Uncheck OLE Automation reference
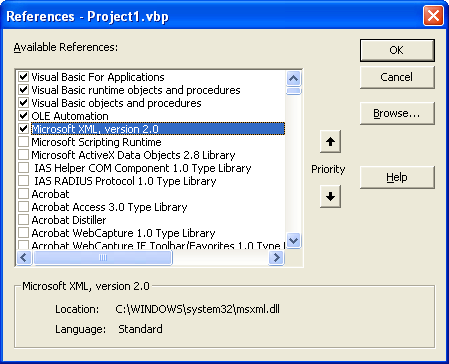Viewport: 449px width, 364px height. (x=23, y=116)
